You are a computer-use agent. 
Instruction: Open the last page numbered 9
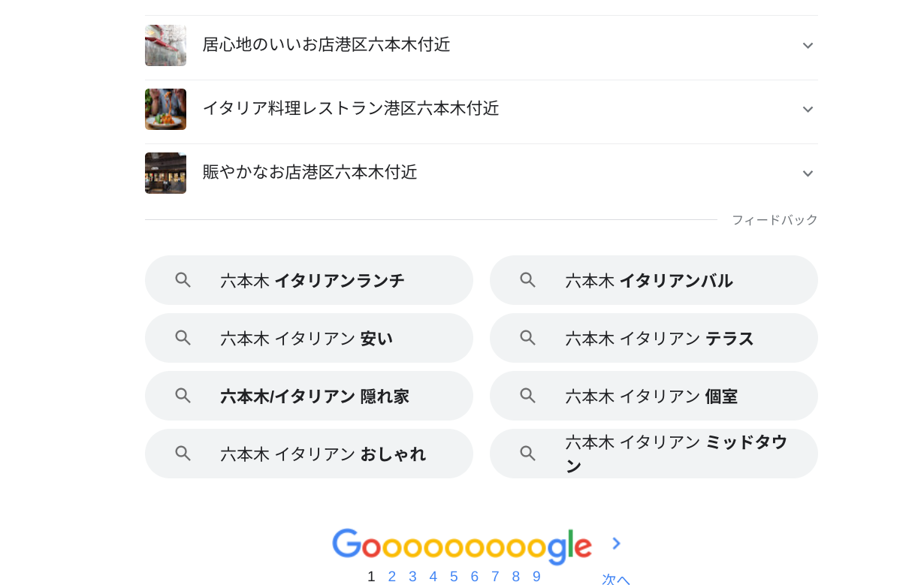(x=536, y=576)
